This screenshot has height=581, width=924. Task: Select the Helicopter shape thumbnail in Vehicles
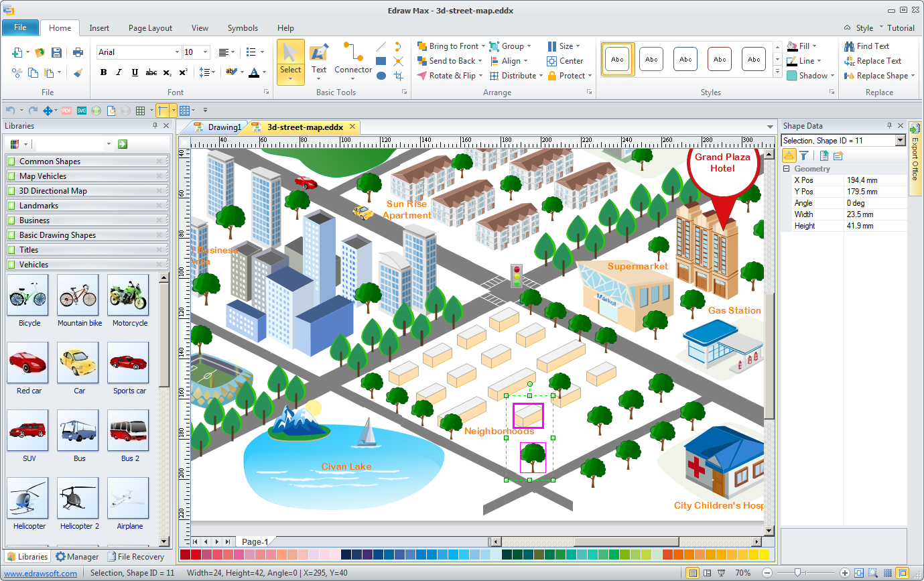27,498
